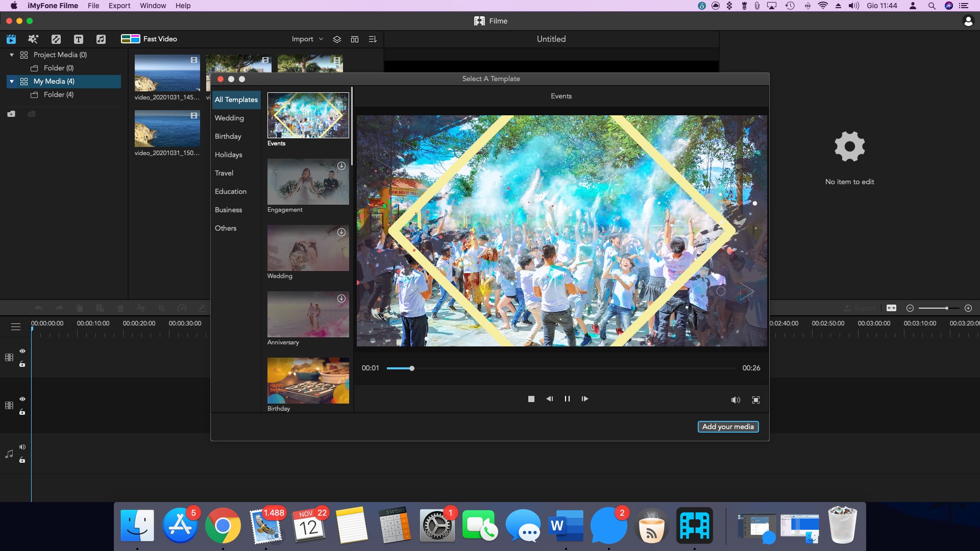This screenshot has height=551, width=980.
Task: Open the Effects panel (magic wand icon)
Action: [33, 39]
